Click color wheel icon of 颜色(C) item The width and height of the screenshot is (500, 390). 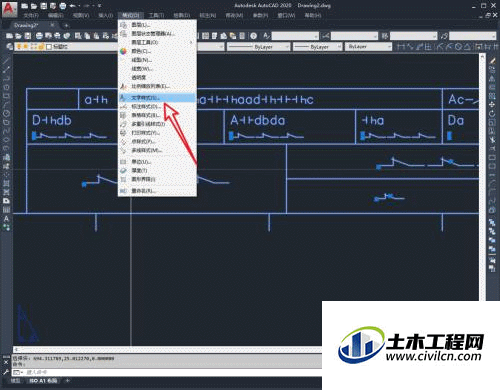point(124,51)
